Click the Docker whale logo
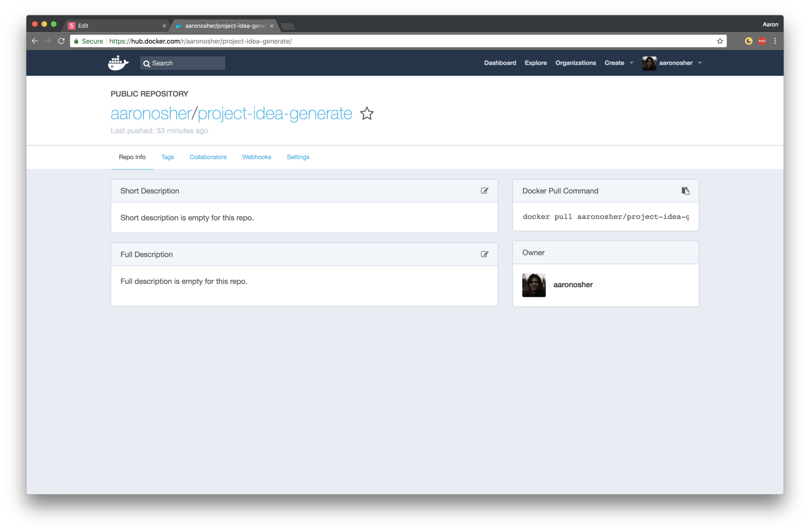Image resolution: width=810 pixels, height=532 pixels. (x=118, y=63)
